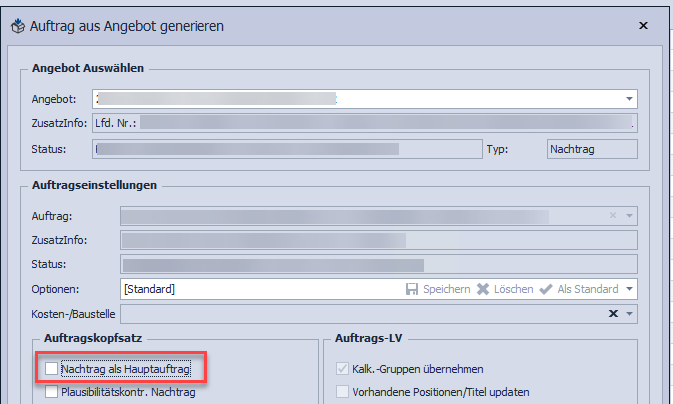The image size is (673, 404).
Task: Click the dialog title bar app icon
Action: pyautogui.click(x=17, y=24)
